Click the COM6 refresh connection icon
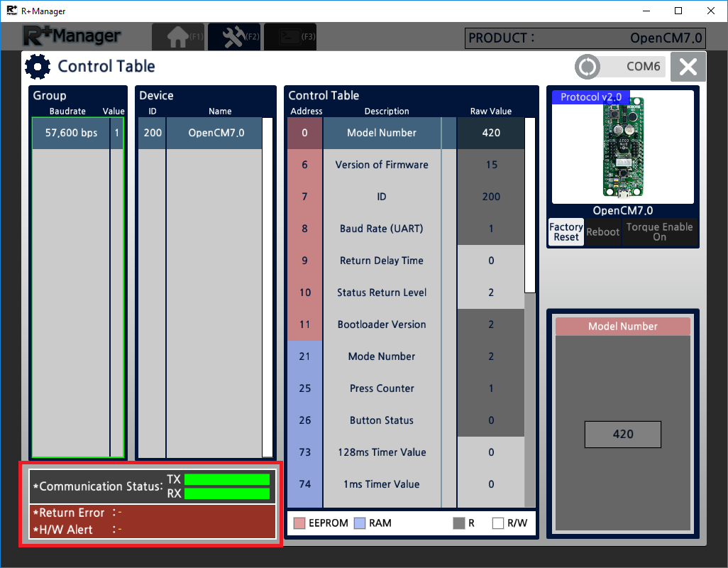 point(588,67)
